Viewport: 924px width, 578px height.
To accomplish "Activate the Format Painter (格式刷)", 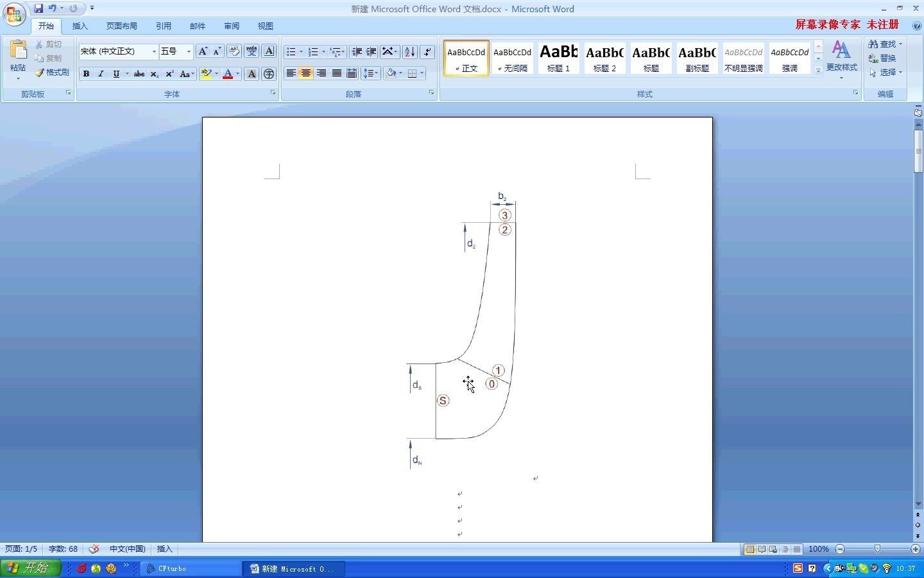I will tap(52, 73).
